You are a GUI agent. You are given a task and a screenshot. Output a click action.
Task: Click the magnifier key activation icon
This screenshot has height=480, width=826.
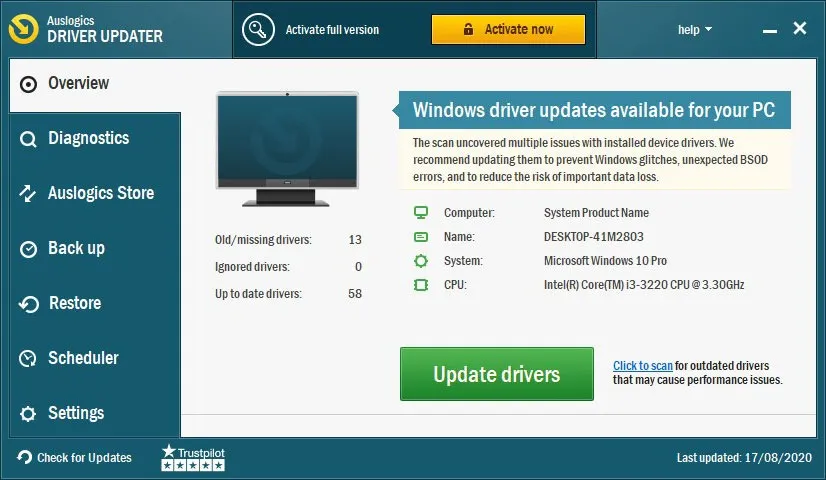coord(258,30)
